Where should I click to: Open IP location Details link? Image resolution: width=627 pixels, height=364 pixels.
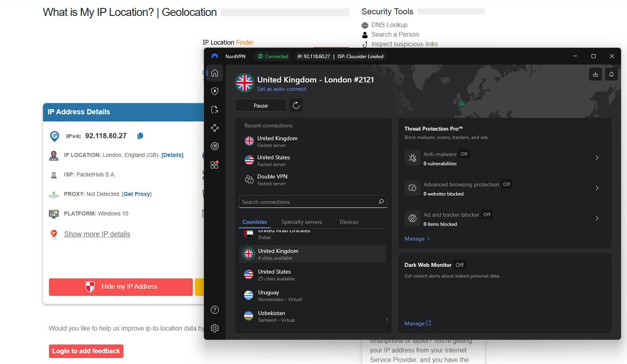(x=172, y=155)
